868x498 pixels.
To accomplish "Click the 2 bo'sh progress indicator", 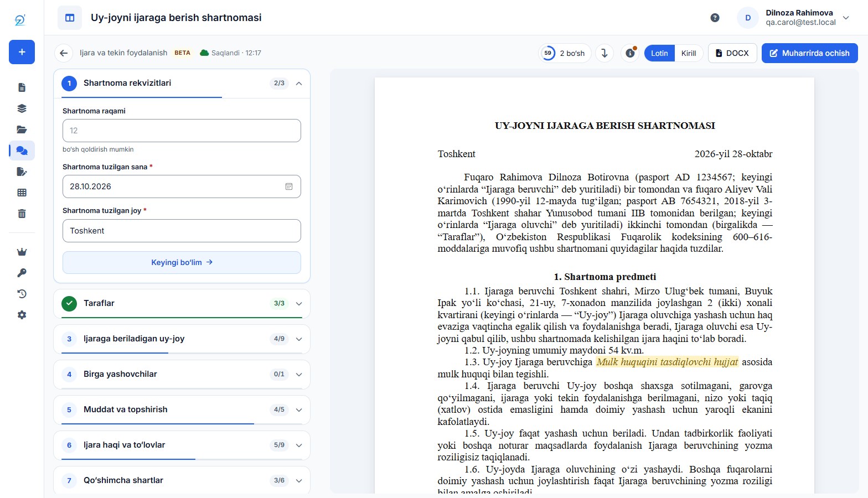I will pos(565,53).
